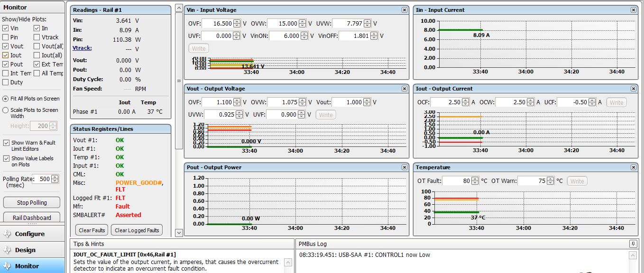Screen dimensions: 644x273
Task: Click Write button in Vout panel
Action: [326, 115]
